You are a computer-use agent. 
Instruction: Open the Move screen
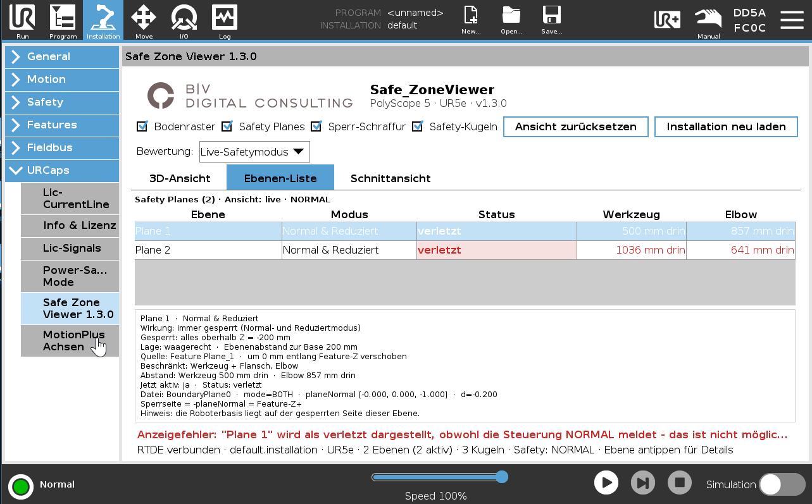pyautogui.click(x=144, y=21)
